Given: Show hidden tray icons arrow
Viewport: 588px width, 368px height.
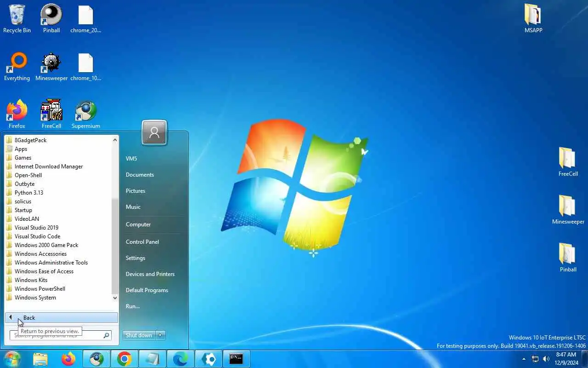Looking at the screenshot, I should point(524,359).
